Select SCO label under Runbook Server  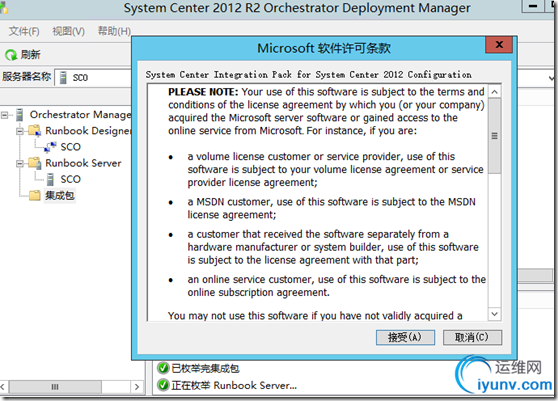tap(70, 179)
